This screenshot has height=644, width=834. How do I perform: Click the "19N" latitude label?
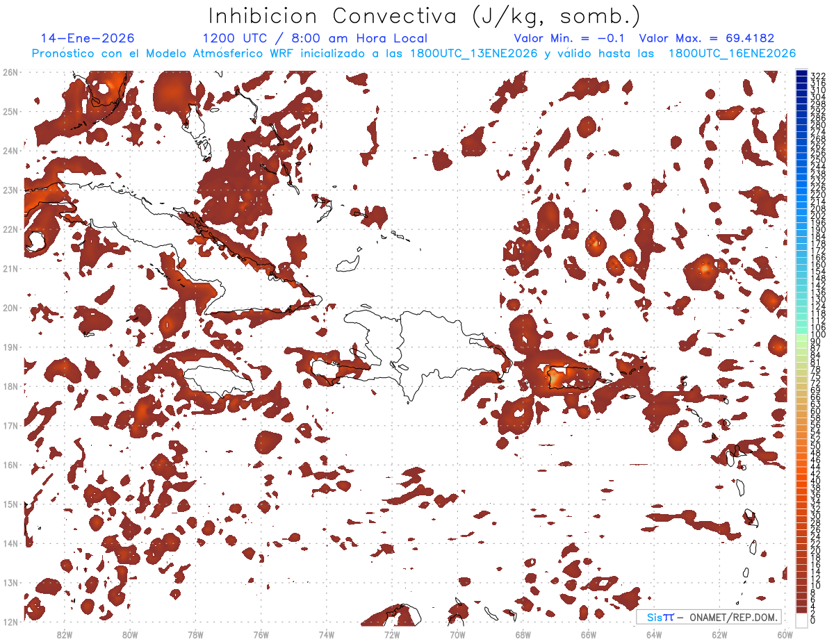10,347
